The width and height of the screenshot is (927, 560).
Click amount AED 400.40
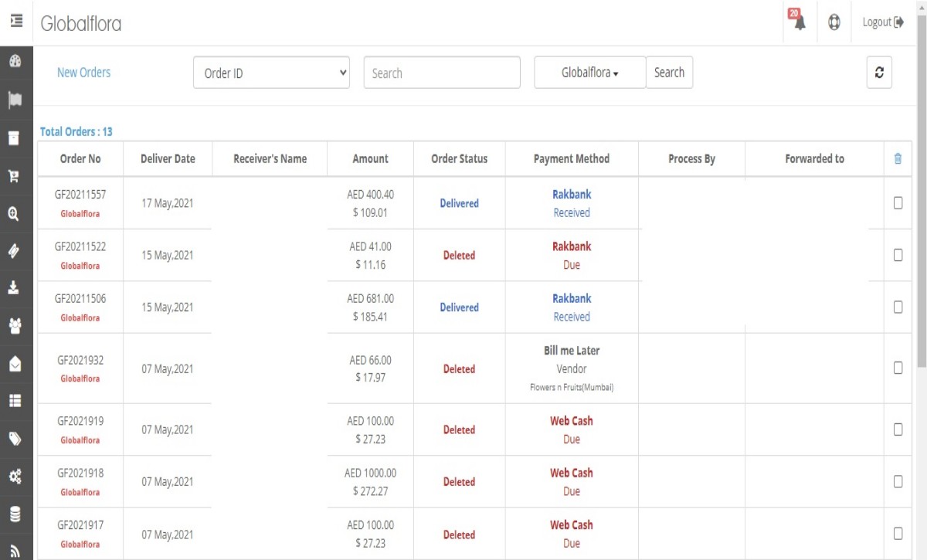[370, 195]
